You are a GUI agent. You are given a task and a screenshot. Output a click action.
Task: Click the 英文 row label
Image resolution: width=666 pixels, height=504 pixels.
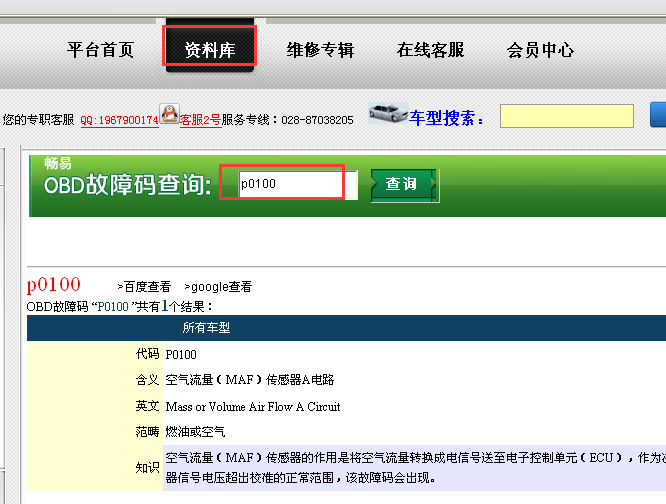(147, 406)
